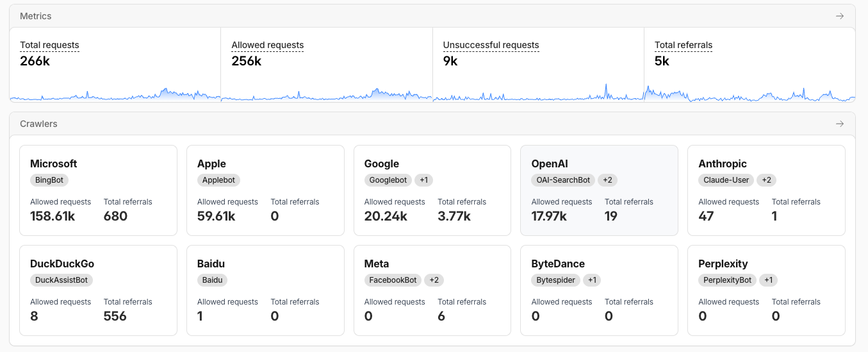868x352 pixels.
Task: Click the DuckAssistBot tag
Action: point(61,280)
